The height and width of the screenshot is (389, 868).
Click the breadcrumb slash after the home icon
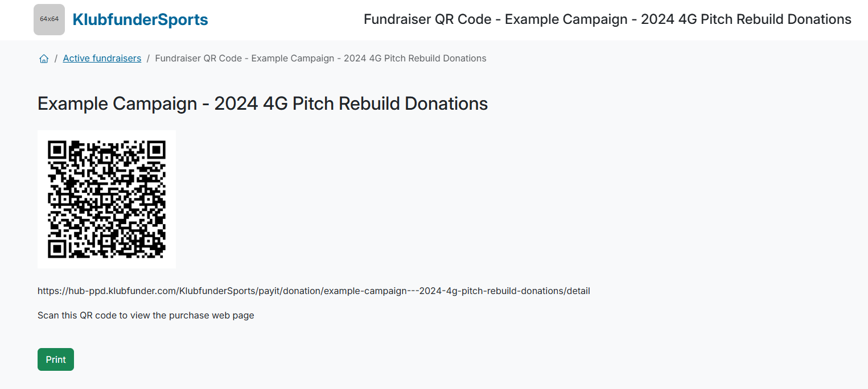56,58
